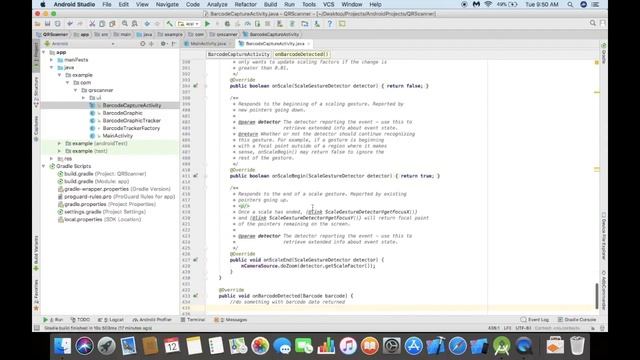
Task: Hide the Project panel with its hide icon
Action: coord(174,44)
